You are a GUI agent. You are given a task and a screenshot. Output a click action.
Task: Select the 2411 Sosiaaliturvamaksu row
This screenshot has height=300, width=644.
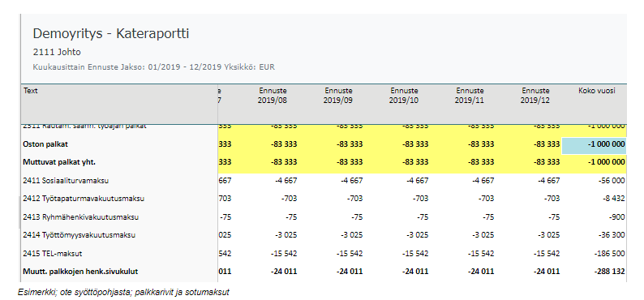[324, 181]
